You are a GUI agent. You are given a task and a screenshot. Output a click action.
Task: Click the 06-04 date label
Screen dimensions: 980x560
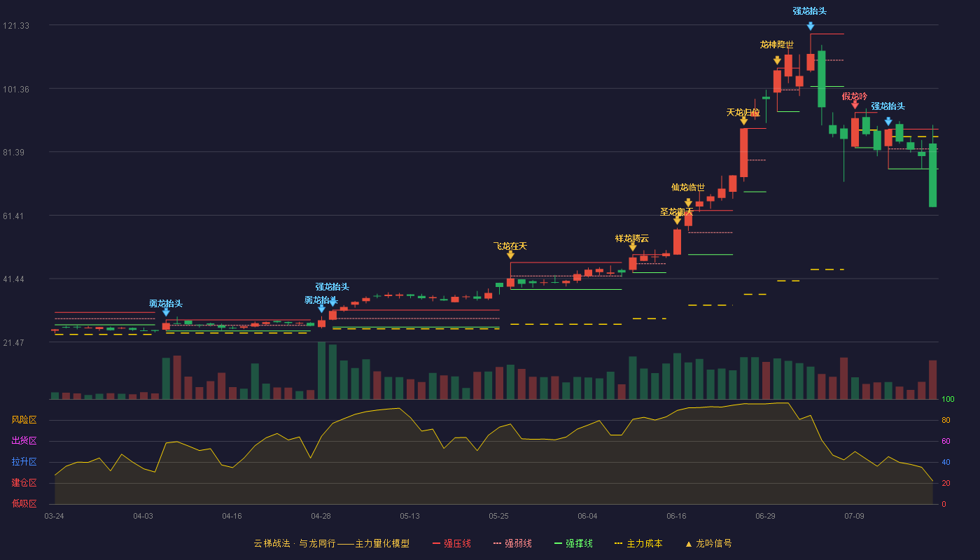pos(587,516)
